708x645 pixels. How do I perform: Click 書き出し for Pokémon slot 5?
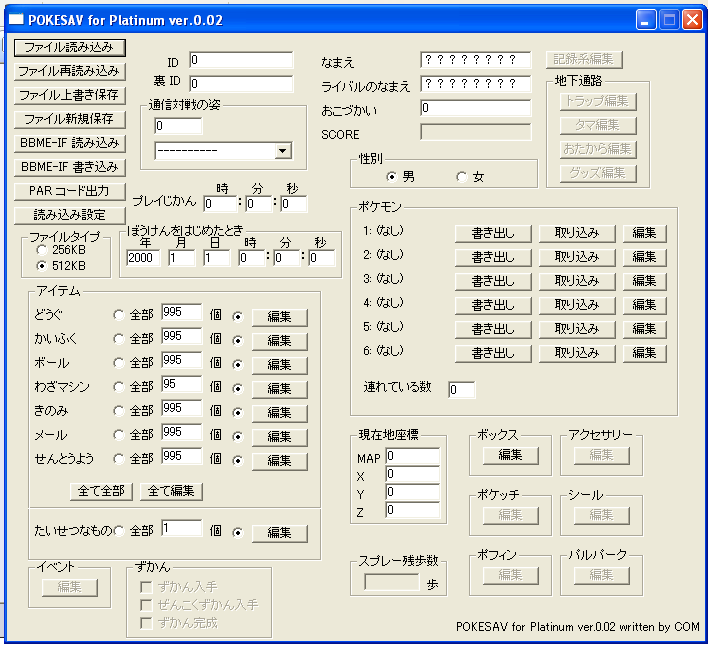[493, 329]
